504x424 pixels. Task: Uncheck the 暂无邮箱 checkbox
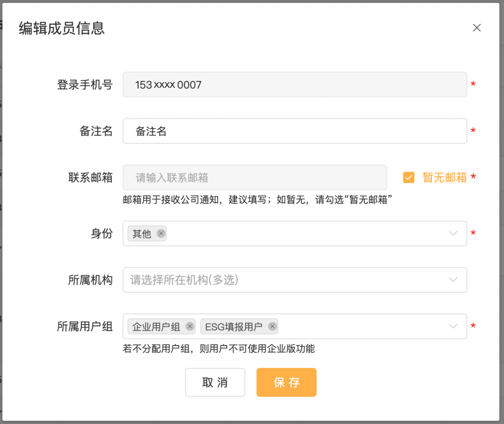(408, 177)
